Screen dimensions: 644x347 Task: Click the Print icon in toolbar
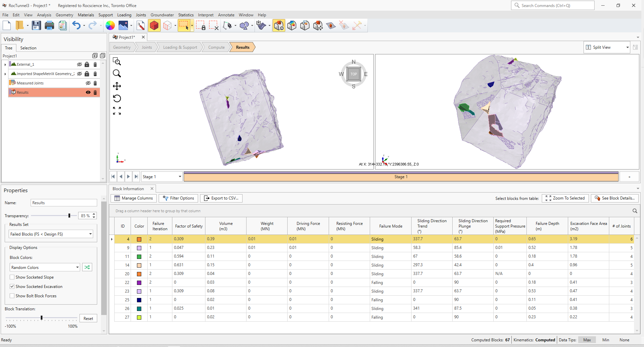pyautogui.click(x=49, y=25)
